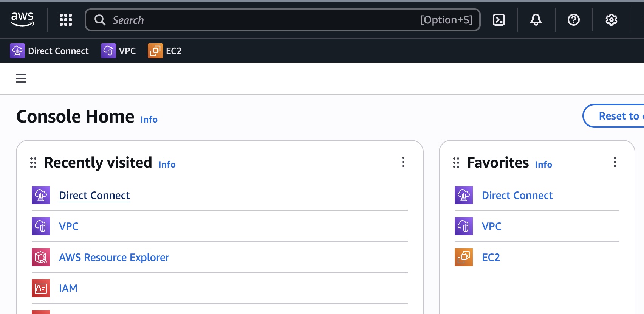Open AWS Resource Explorer link

click(114, 257)
